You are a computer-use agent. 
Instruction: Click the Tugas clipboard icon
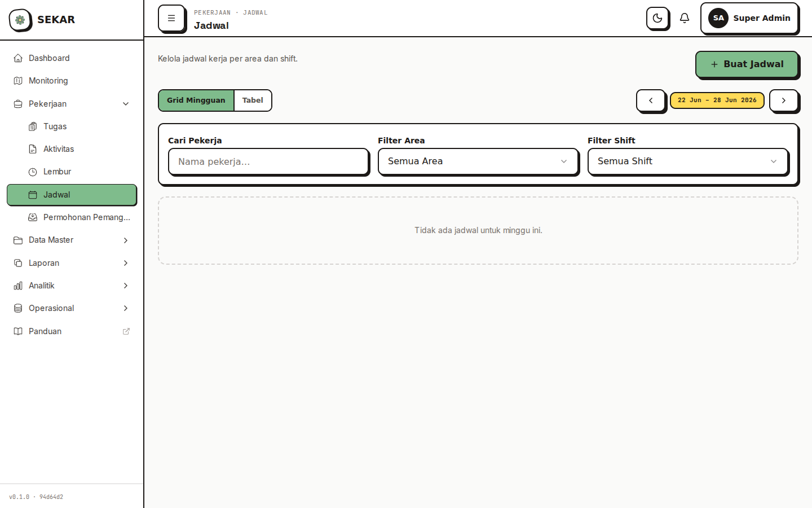[x=33, y=126]
